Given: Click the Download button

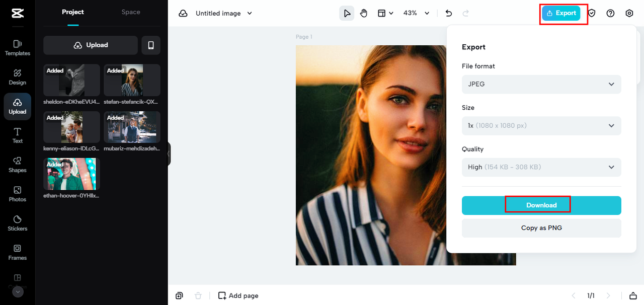Looking at the screenshot, I should coord(541,205).
